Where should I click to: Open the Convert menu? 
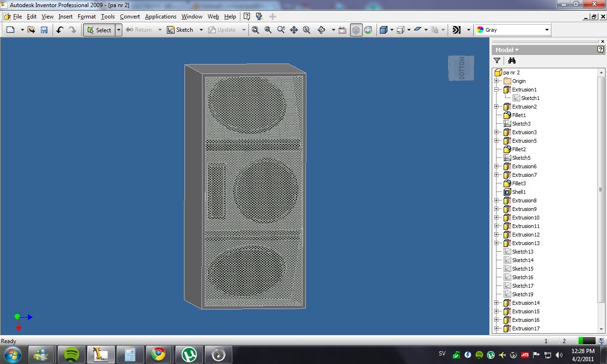coord(130,17)
